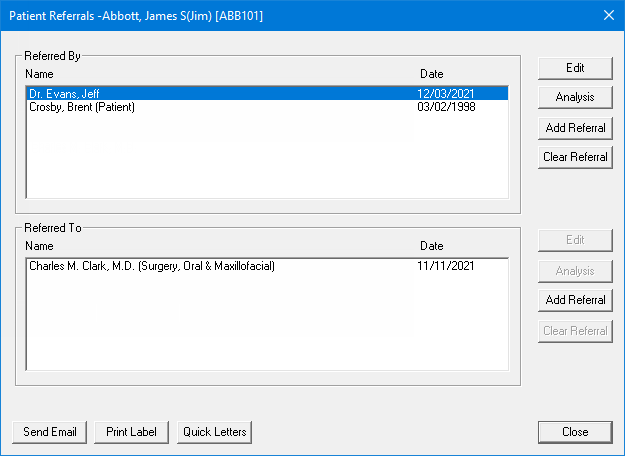Click the greyed Analysis button under Referred To
This screenshot has width=625, height=456.
[574, 271]
